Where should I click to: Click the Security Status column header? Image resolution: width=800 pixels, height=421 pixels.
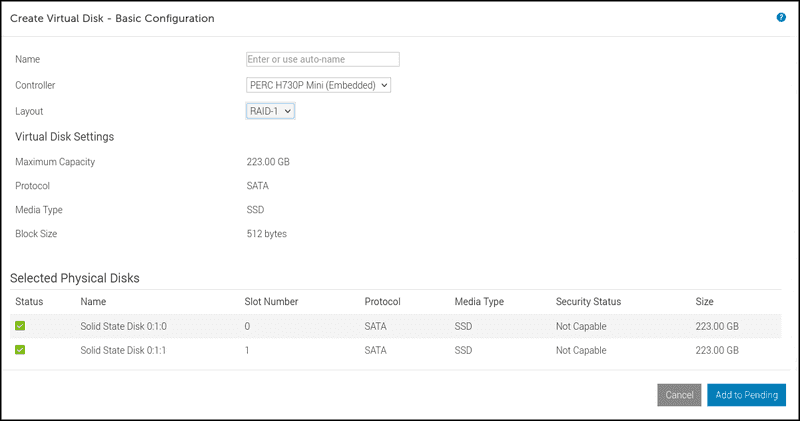tap(588, 301)
